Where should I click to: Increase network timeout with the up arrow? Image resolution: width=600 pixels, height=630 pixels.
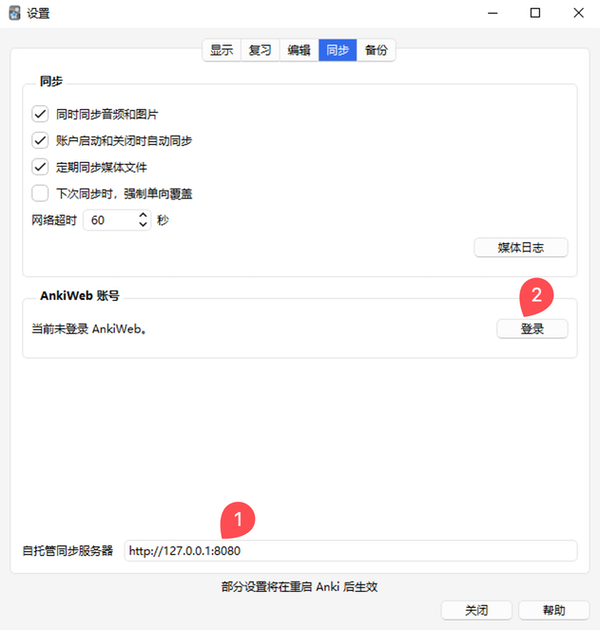[x=143, y=215]
